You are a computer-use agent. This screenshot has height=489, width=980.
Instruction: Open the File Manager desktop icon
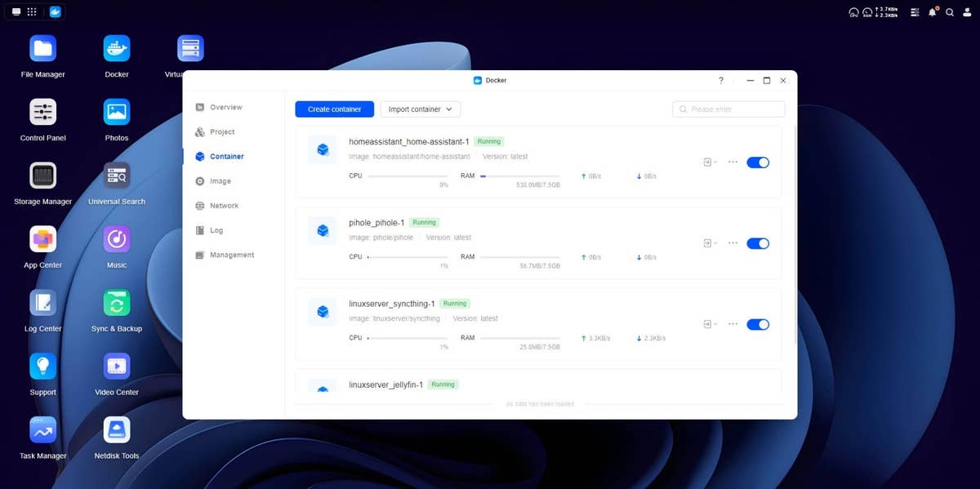(x=42, y=49)
